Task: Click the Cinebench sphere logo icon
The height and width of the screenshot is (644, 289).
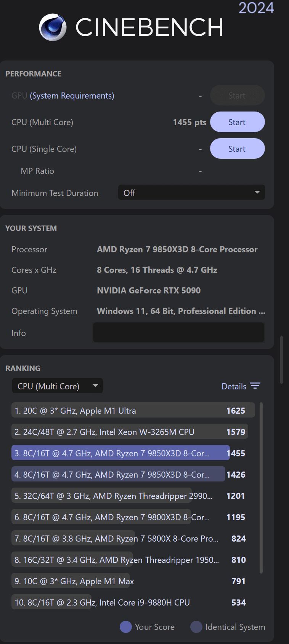Action: (x=53, y=27)
